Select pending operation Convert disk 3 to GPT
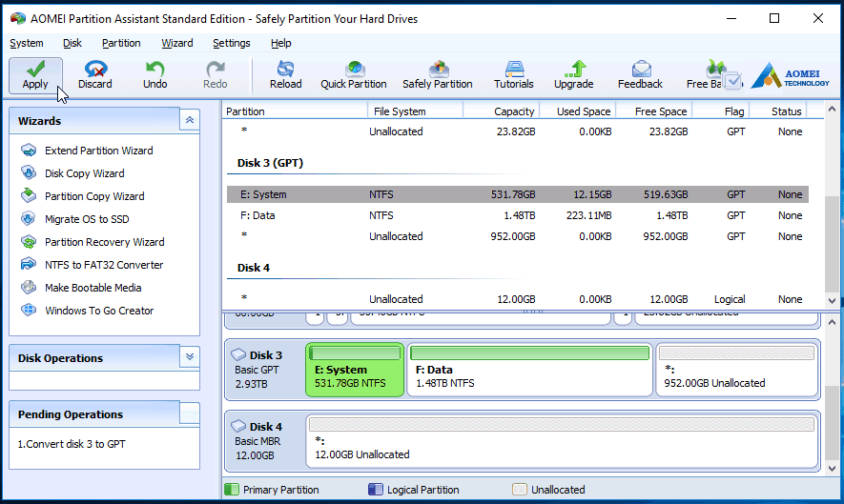The image size is (844, 504). coord(72,444)
